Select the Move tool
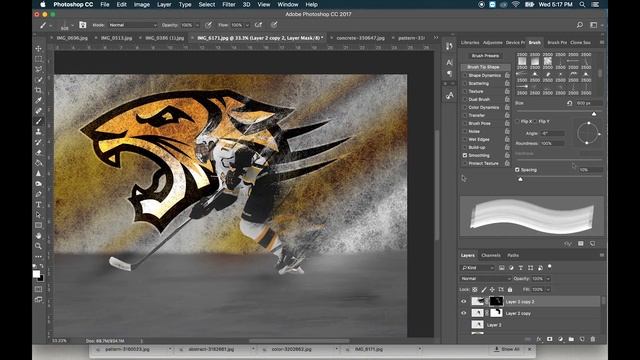 tap(38, 48)
